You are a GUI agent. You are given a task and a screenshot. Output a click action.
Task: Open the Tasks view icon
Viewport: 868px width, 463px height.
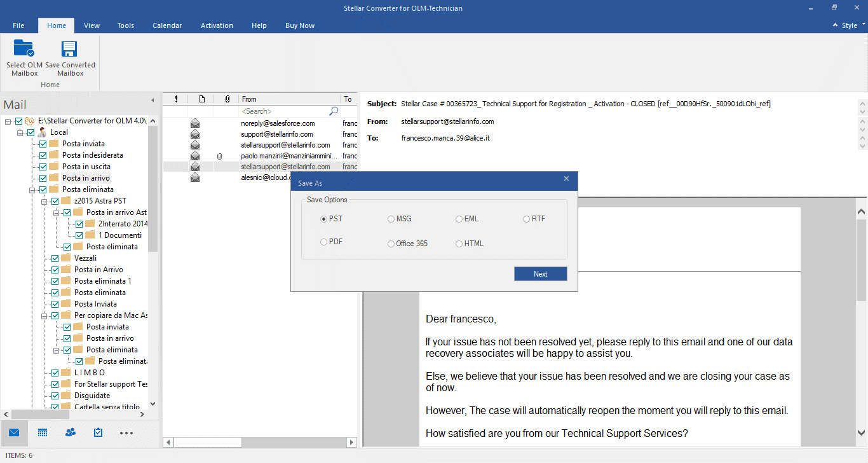pos(98,432)
